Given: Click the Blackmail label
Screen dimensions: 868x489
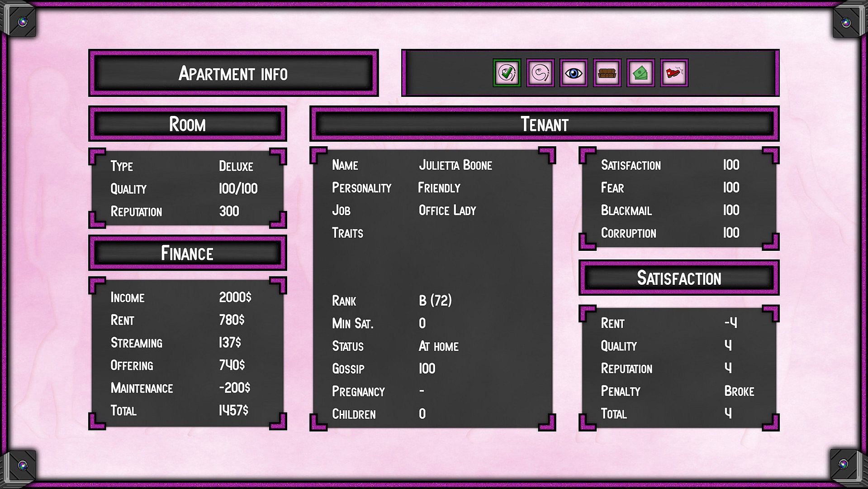Looking at the screenshot, I should 626,210.
